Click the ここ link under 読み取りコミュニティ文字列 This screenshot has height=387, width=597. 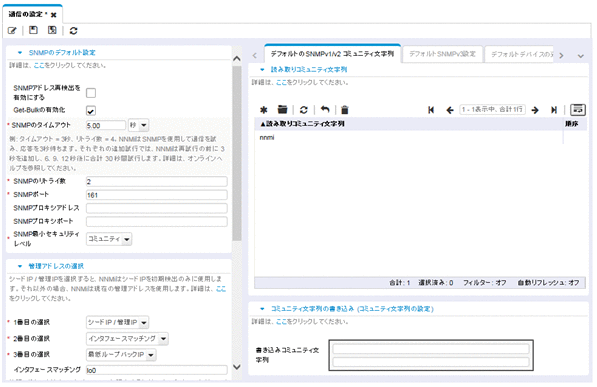[x=281, y=82]
